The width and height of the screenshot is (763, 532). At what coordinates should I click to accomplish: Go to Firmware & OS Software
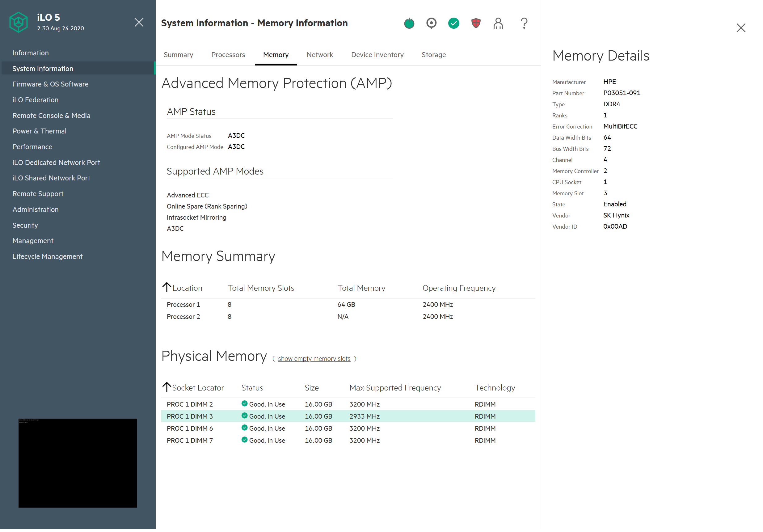tap(50, 84)
